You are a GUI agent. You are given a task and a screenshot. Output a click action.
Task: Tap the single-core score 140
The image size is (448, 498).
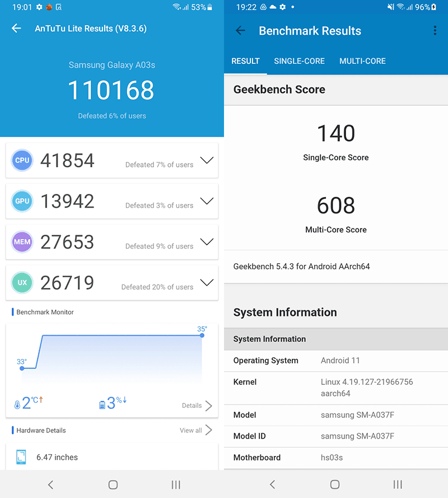click(336, 133)
